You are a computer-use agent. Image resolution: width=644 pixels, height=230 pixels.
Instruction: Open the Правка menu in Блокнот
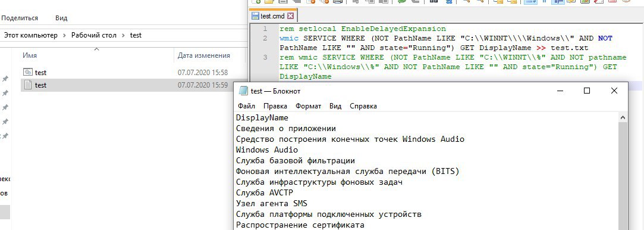[x=275, y=106]
